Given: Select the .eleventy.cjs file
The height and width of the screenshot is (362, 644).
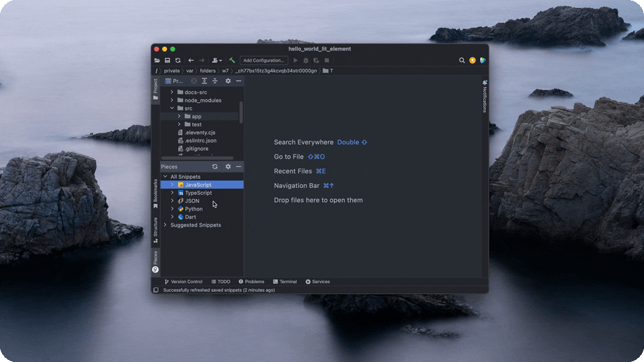Looking at the screenshot, I should (x=196, y=132).
